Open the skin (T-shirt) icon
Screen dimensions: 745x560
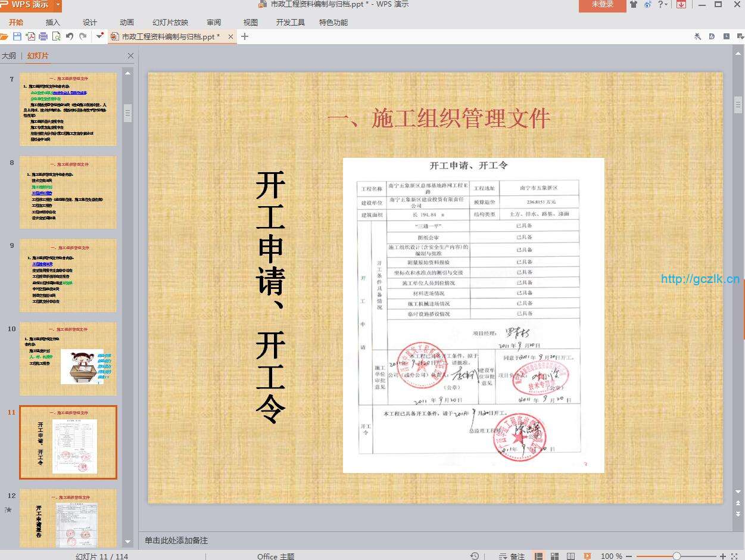(632, 5)
